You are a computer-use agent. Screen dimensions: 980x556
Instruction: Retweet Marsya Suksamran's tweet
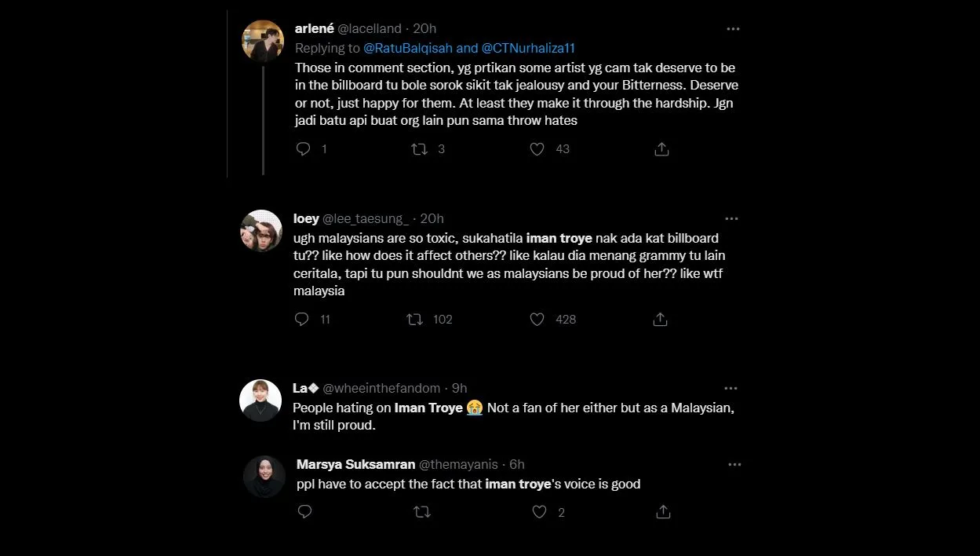pyautogui.click(x=421, y=512)
